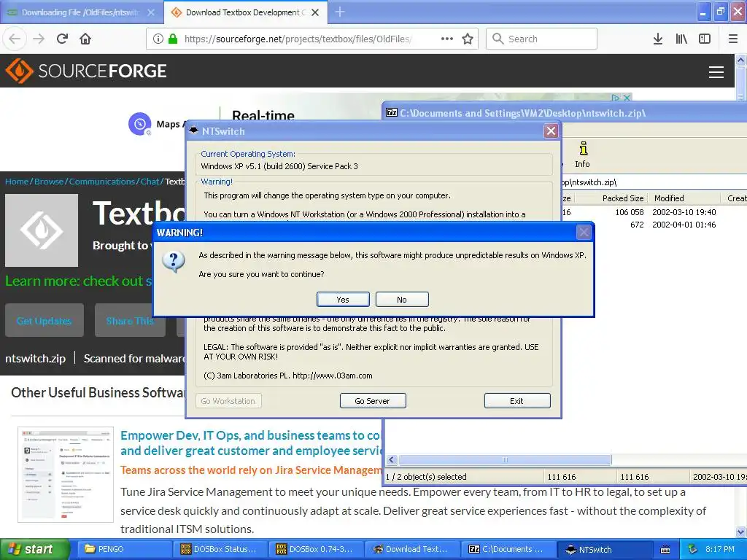
Task: Open page actions three-dots menu
Action: (447, 39)
